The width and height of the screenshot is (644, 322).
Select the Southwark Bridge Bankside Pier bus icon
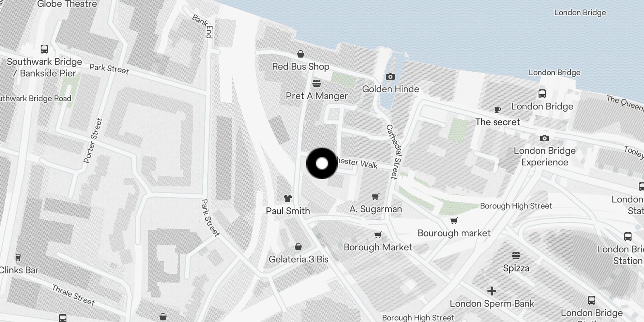tap(44, 49)
